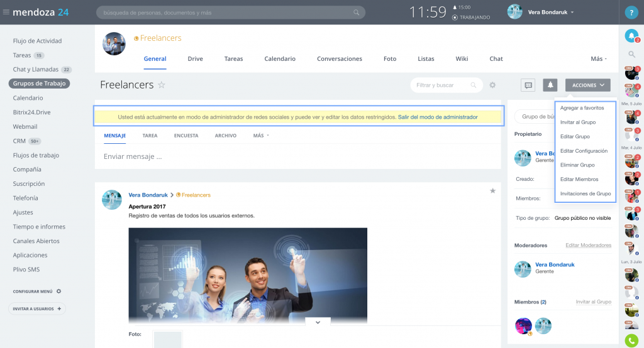The height and width of the screenshot is (348, 644).
Task: Click the moderator Vera Bondaruk avatar
Action: pyautogui.click(x=523, y=269)
